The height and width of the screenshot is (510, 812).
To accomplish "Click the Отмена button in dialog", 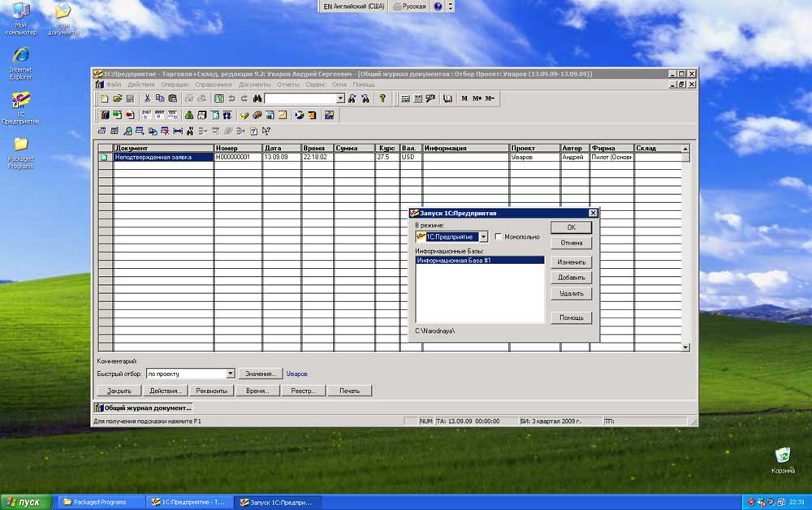I will pyautogui.click(x=571, y=243).
